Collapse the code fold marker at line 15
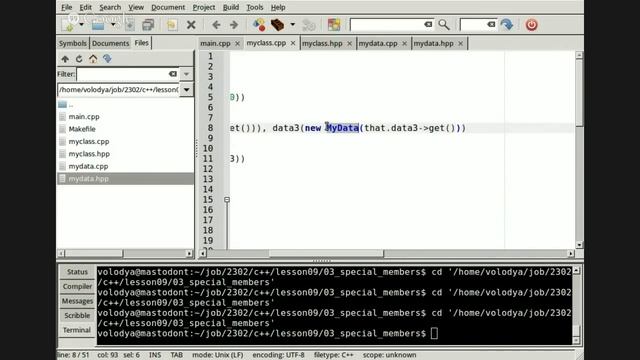 click(x=227, y=200)
